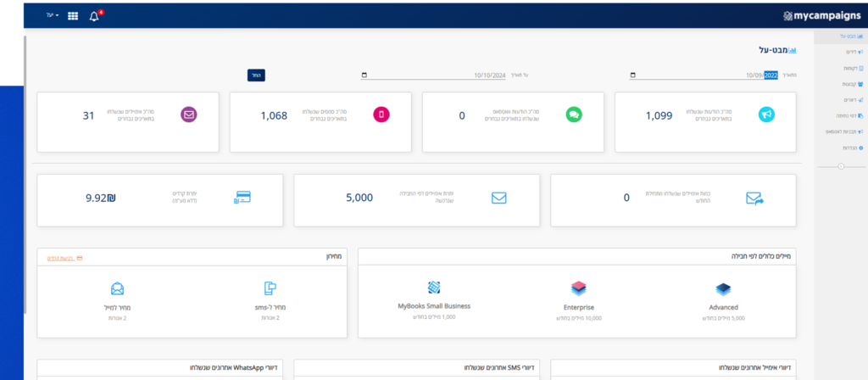The image size is (868, 380).
Task: Go to דיוורים mailings in sidebar
Action: point(853,100)
